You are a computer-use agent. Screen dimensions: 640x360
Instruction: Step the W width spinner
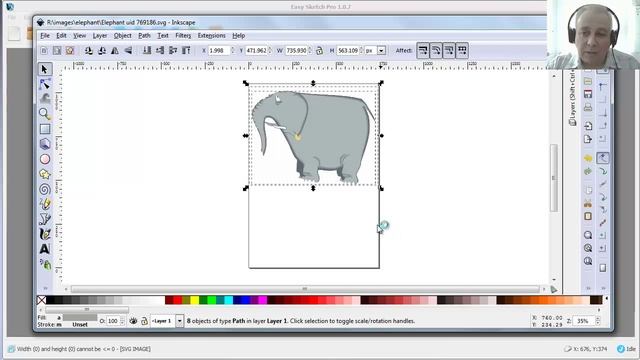[310, 51]
